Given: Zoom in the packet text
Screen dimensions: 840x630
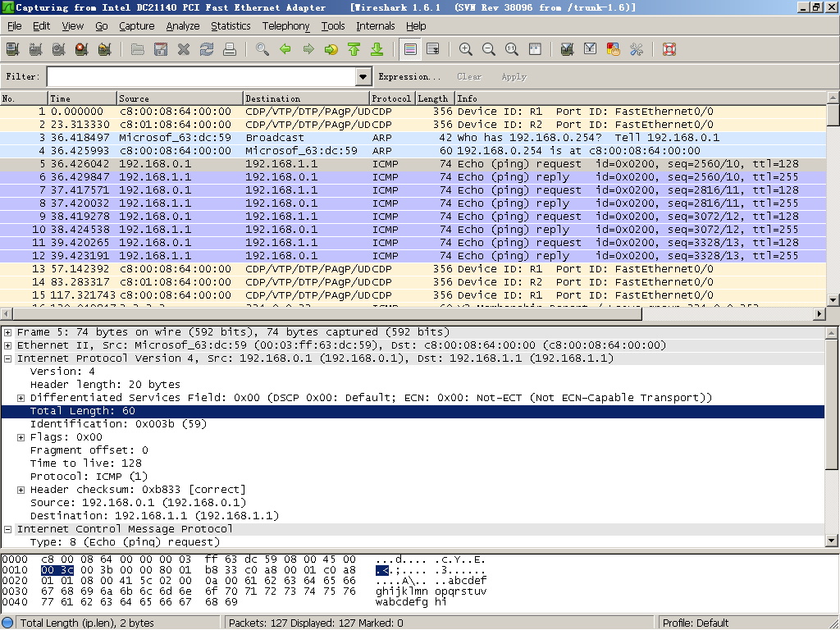Looking at the screenshot, I should 466,50.
